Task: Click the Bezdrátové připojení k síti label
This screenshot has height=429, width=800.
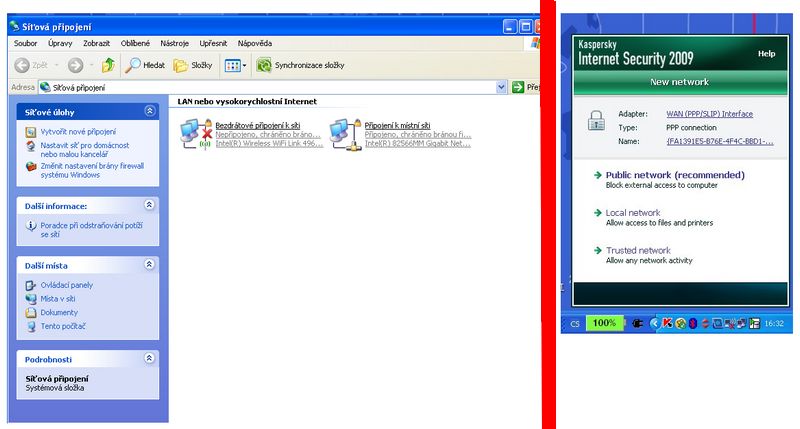Action: coord(258,125)
